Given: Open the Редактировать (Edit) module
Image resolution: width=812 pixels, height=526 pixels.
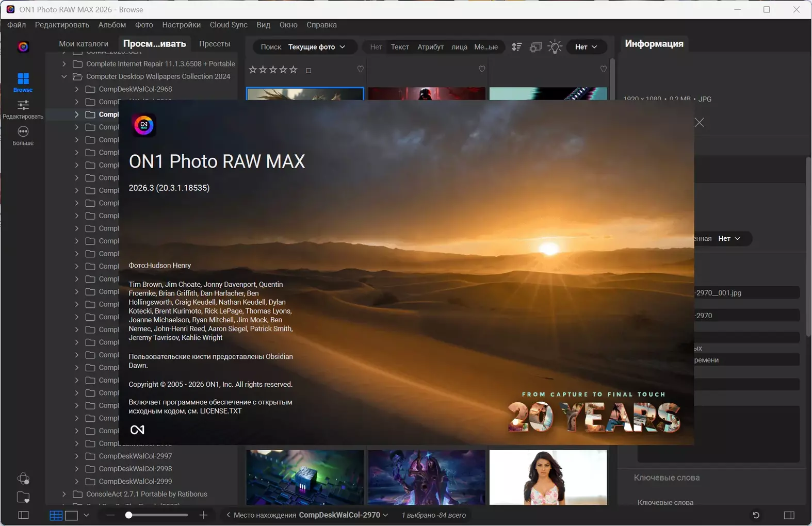Looking at the screenshot, I should tap(23, 106).
